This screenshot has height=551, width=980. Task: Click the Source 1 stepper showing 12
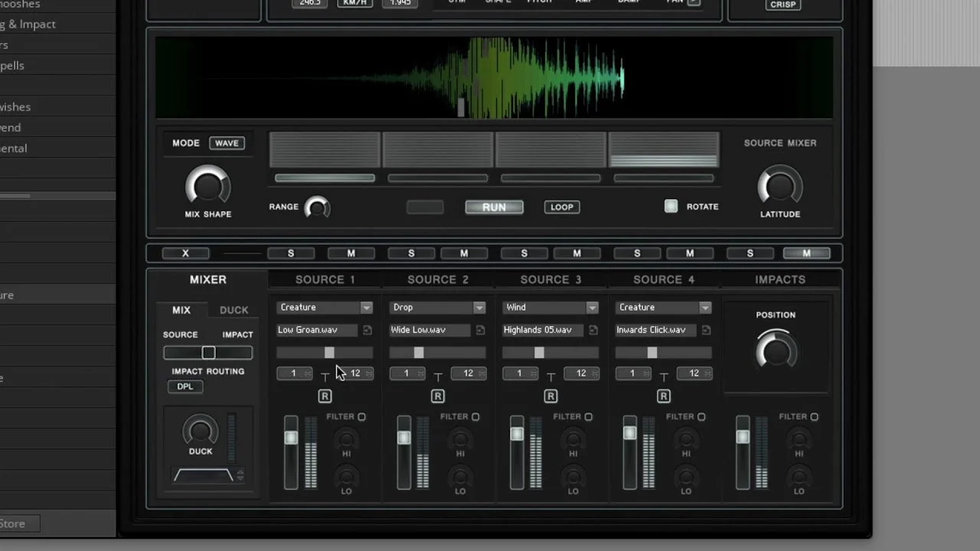coord(355,373)
